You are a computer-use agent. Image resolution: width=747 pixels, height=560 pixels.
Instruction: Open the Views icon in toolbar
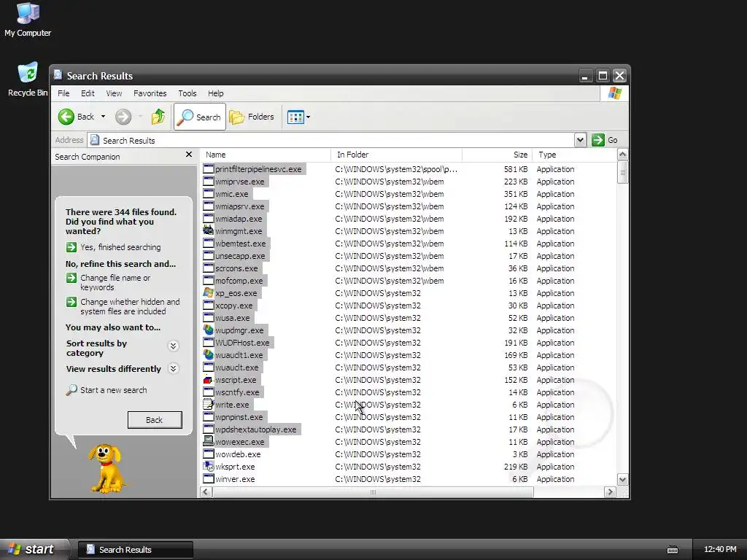tap(295, 117)
